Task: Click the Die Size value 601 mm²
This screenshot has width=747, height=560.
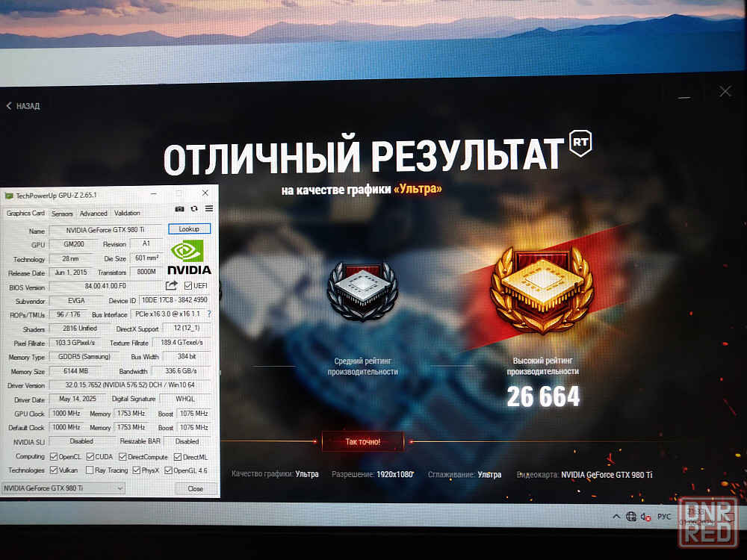Action: pyautogui.click(x=146, y=258)
